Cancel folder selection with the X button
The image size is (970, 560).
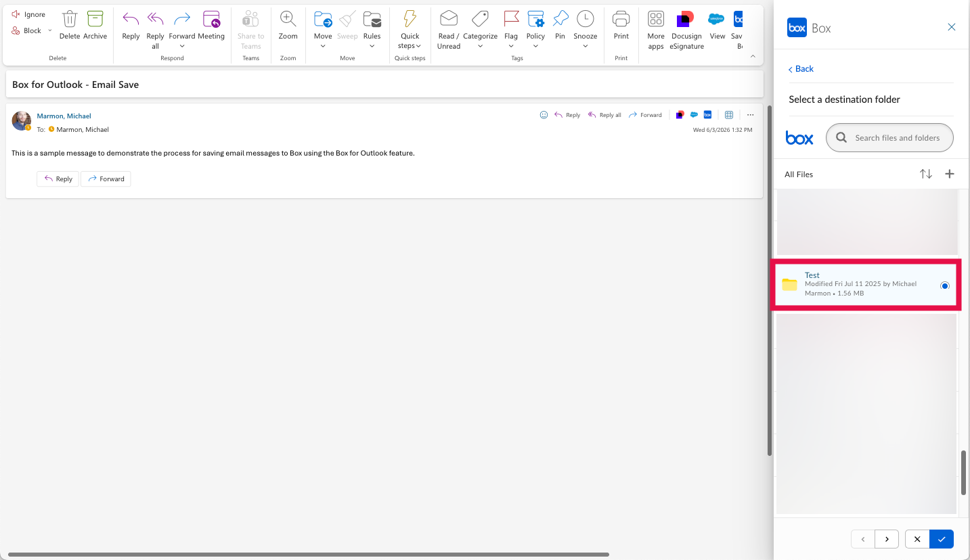(917, 539)
